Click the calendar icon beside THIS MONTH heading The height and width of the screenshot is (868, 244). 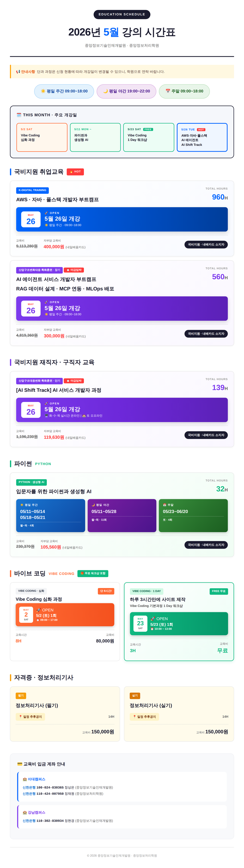click(x=19, y=115)
